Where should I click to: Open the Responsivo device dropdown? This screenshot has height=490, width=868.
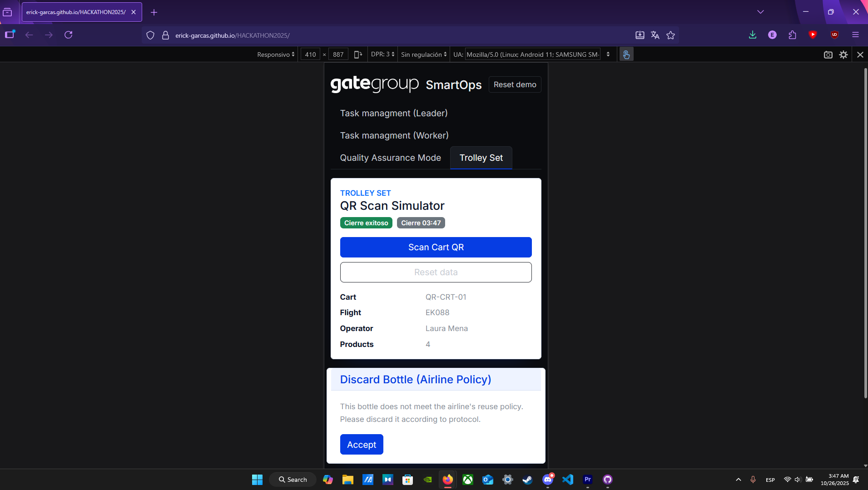[276, 54]
